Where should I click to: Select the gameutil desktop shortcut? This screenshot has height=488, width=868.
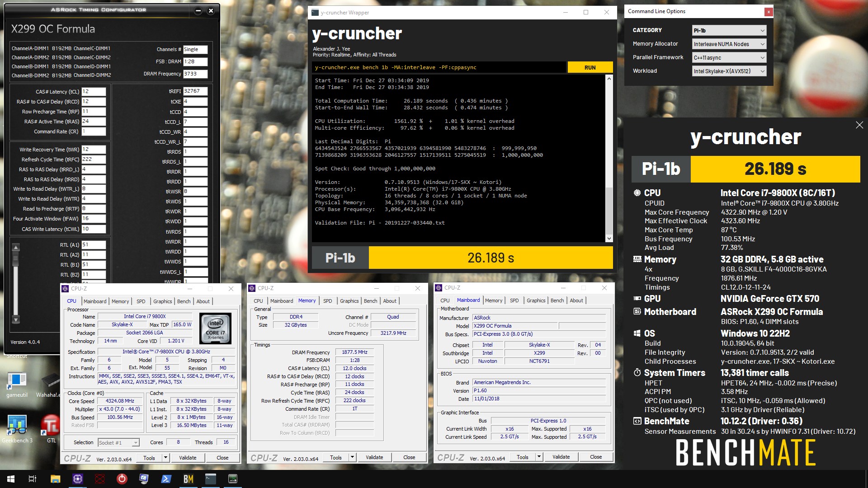click(17, 384)
